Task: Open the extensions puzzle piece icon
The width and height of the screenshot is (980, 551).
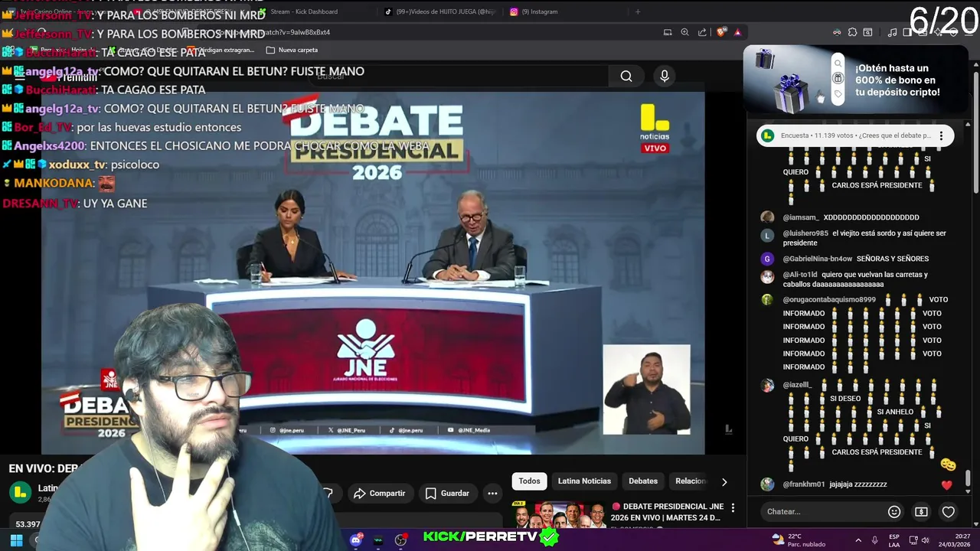Action: coord(852,32)
